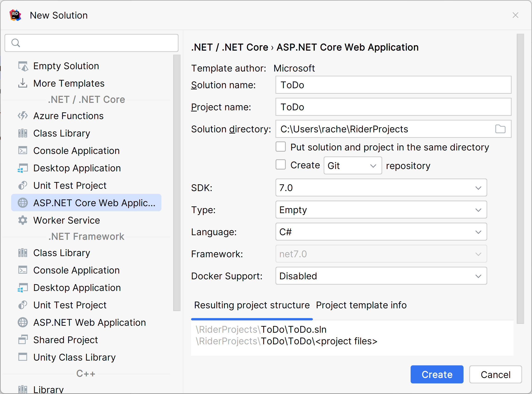Click the Create button
This screenshot has height=394, width=532.
pos(437,374)
